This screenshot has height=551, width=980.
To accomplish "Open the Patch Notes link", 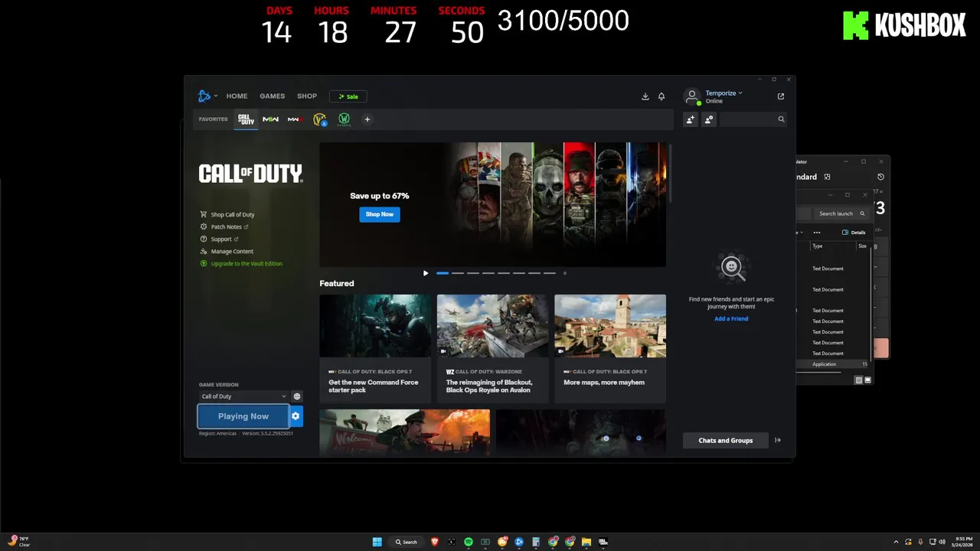I will coord(224,227).
